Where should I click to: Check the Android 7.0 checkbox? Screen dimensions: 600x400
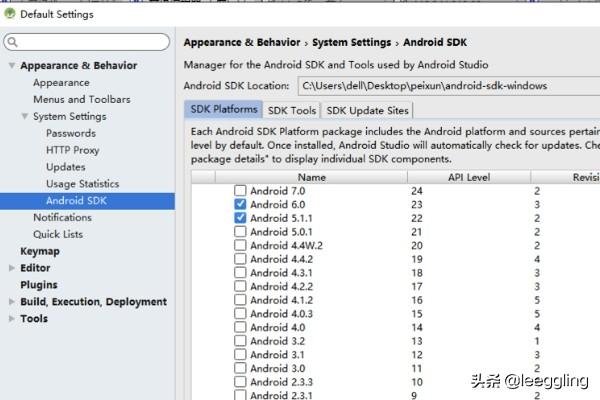pyautogui.click(x=240, y=190)
